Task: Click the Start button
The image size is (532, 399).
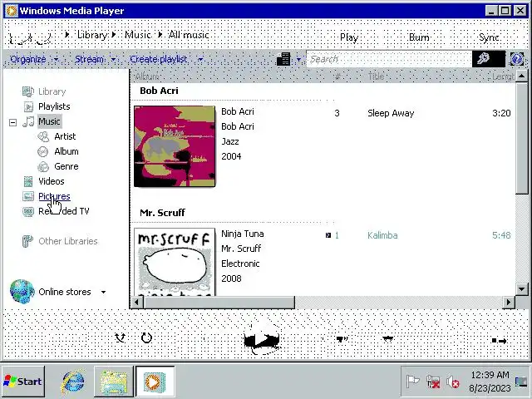Action: click(23, 382)
